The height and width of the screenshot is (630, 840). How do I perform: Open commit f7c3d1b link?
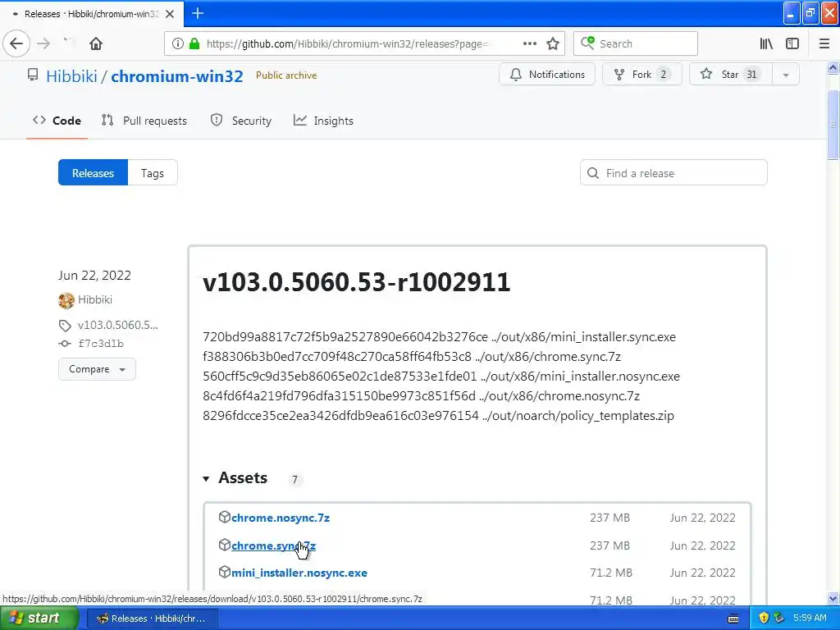pyautogui.click(x=101, y=344)
